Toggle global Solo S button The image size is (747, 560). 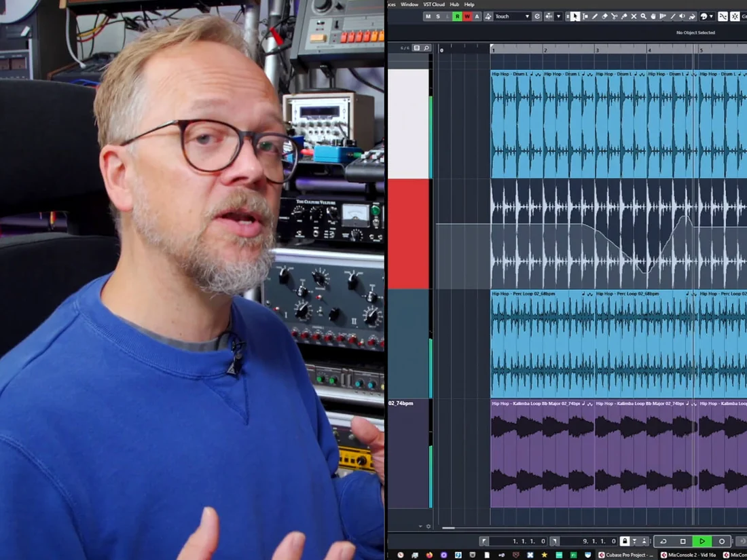[x=438, y=17]
